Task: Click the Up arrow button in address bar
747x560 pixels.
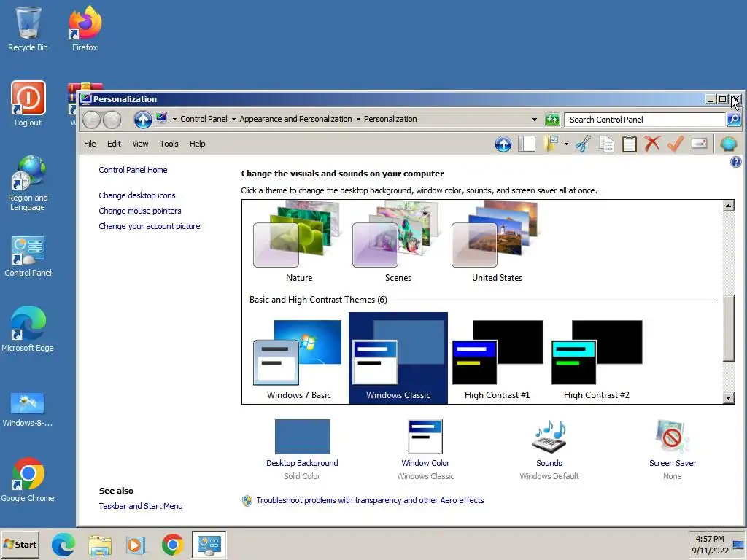Action: click(142, 119)
